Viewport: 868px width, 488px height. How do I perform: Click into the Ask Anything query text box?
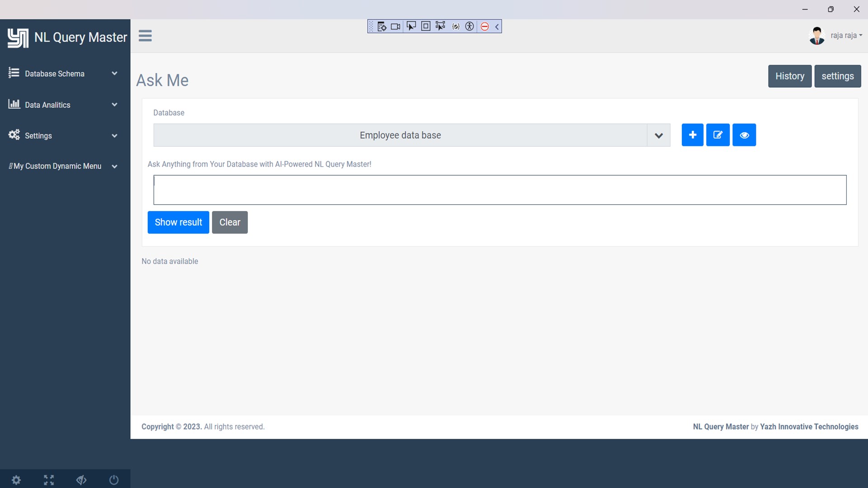click(x=500, y=190)
